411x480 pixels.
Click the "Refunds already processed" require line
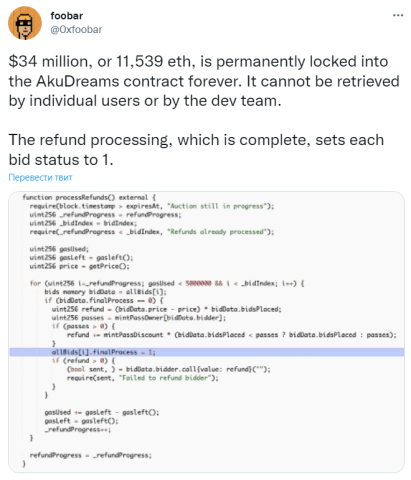[152, 232]
